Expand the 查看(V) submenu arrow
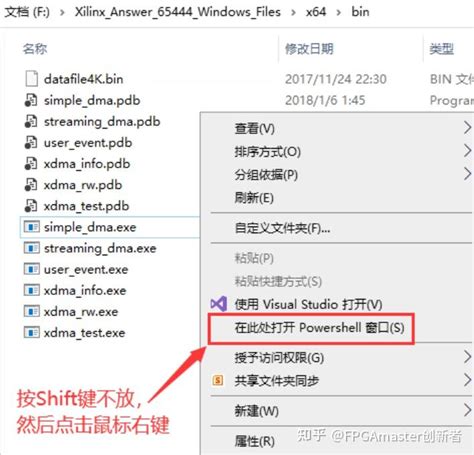474x455 pixels. coord(467,128)
